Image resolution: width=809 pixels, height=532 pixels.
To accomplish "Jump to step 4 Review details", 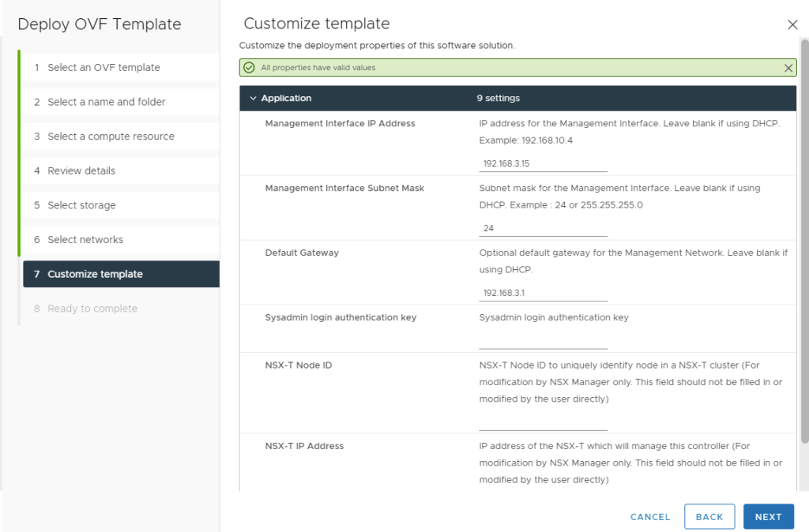I will pyautogui.click(x=81, y=170).
